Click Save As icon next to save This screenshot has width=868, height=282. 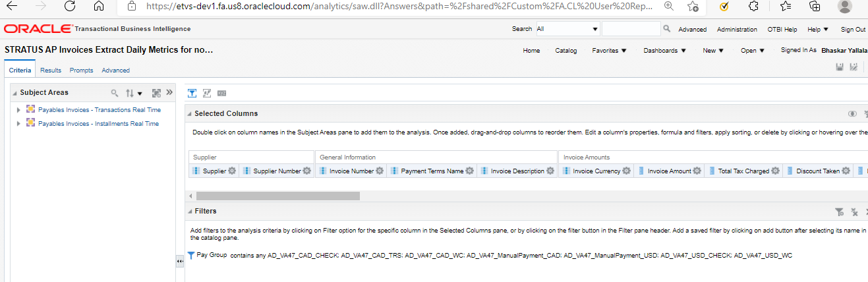coord(854,67)
